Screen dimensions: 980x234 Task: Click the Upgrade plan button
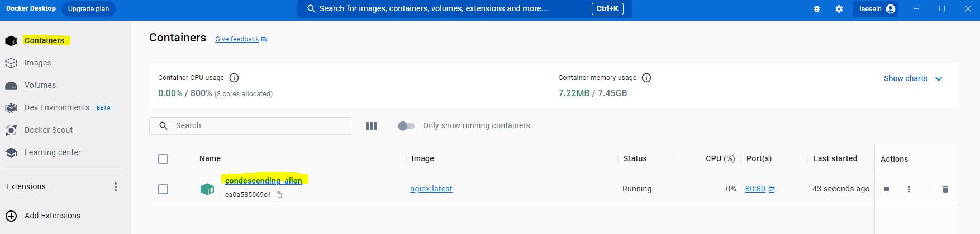point(88,9)
